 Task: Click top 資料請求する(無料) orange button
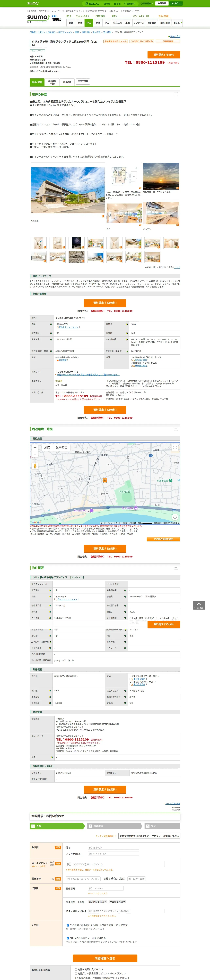tap(164, 54)
